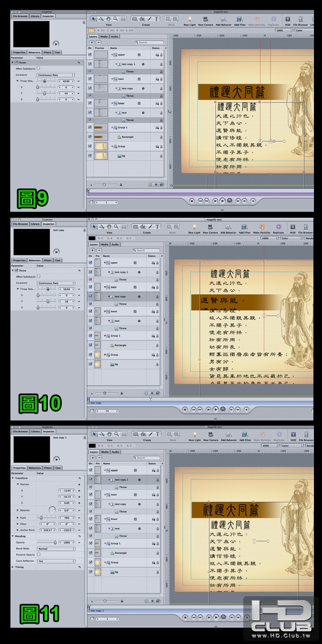Adjust Opacity slider in figure 11 Inspector
This screenshot has width=322, height=644.
pyautogui.click(x=47, y=543)
